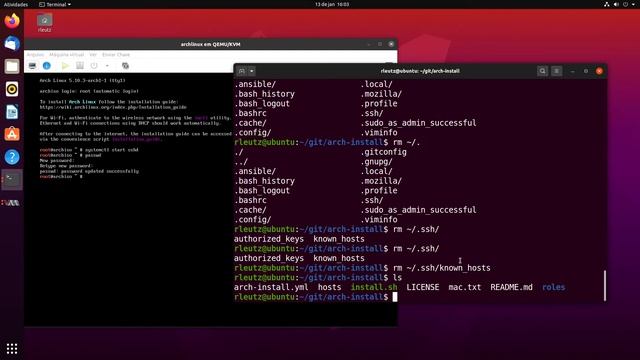
Task: Open the terminal hamburger menu
Action: (x=557, y=71)
